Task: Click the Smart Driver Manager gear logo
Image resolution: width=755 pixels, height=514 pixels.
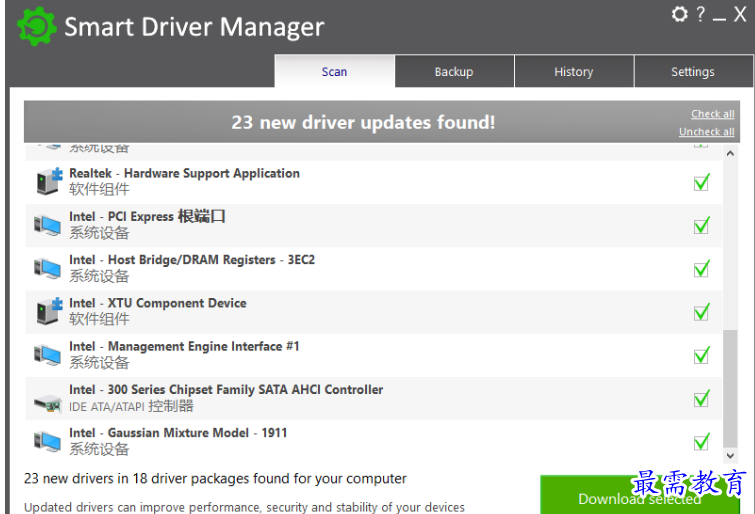Action: coord(37,26)
